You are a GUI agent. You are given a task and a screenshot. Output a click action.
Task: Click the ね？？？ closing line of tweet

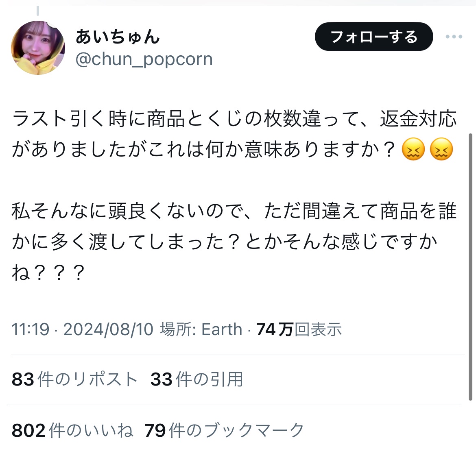tap(48, 272)
